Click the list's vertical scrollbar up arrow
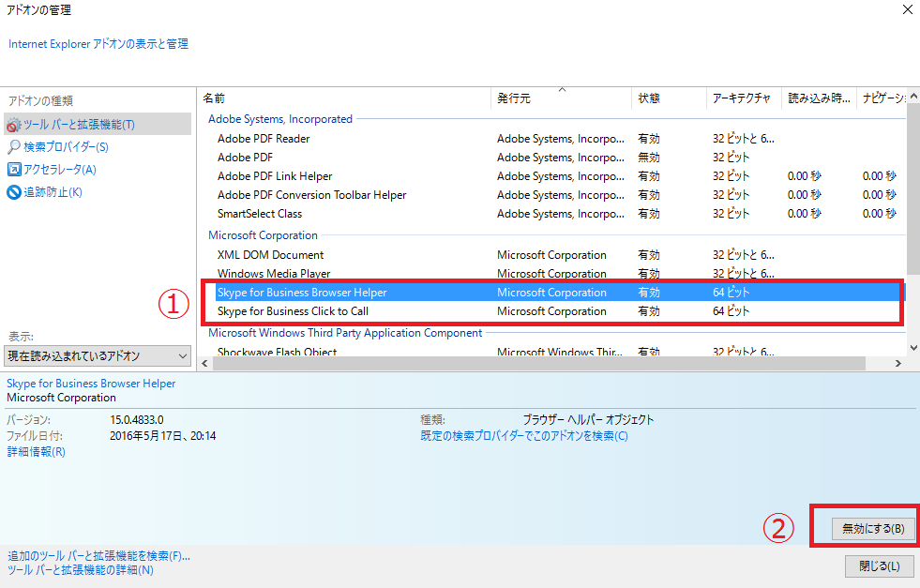The width and height of the screenshot is (920, 588). coord(913,96)
